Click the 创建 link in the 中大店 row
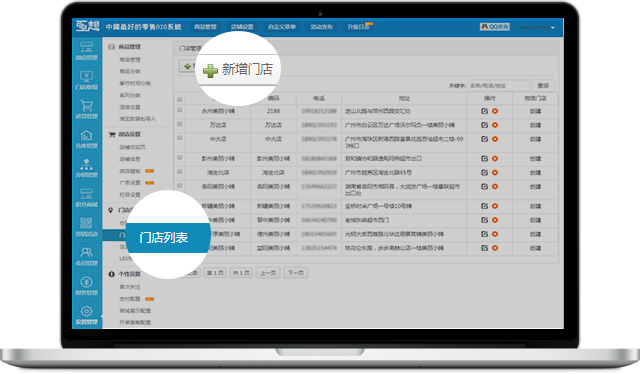The image size is (640, 374). click(x=535, y=139)
